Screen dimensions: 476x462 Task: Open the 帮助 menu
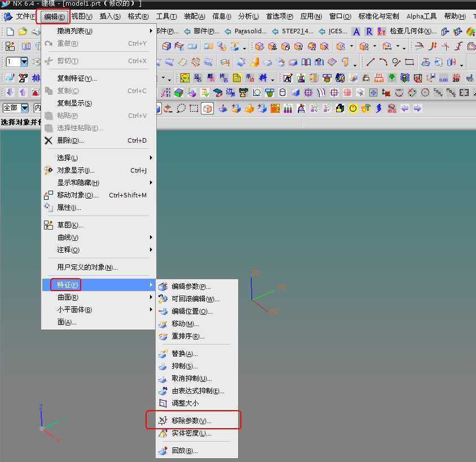tap(455, 16)
